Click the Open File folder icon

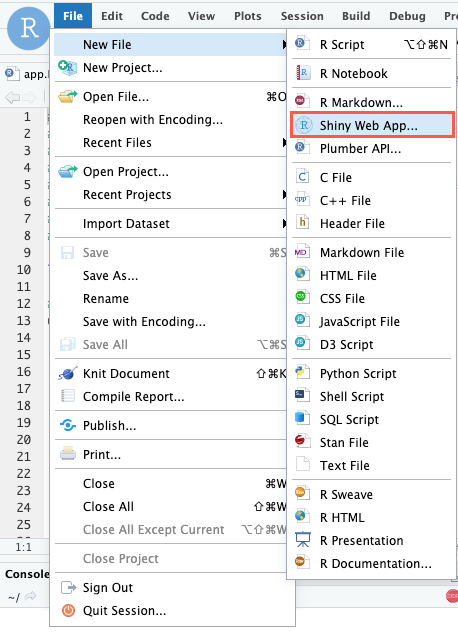click(x=67, y=97)
